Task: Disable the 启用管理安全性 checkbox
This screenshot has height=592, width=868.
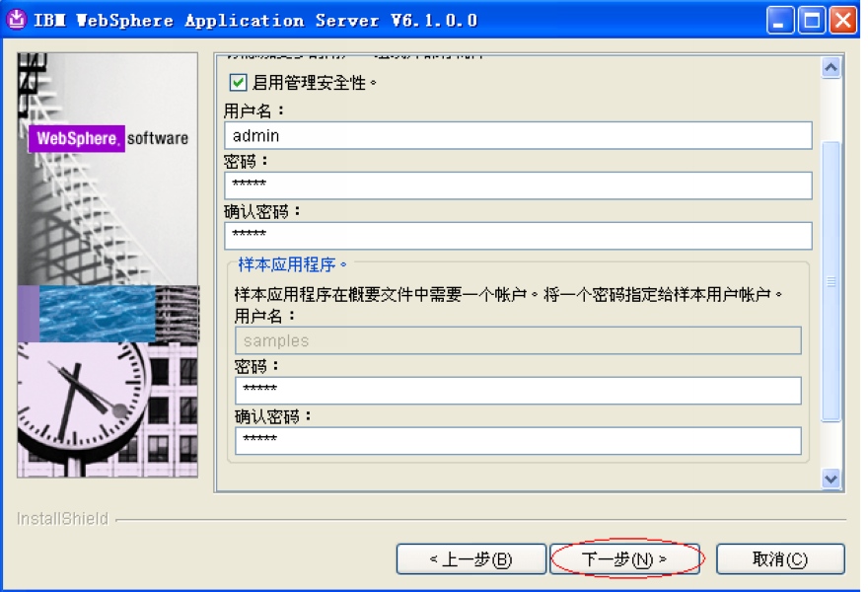Action: coord(237,84)
